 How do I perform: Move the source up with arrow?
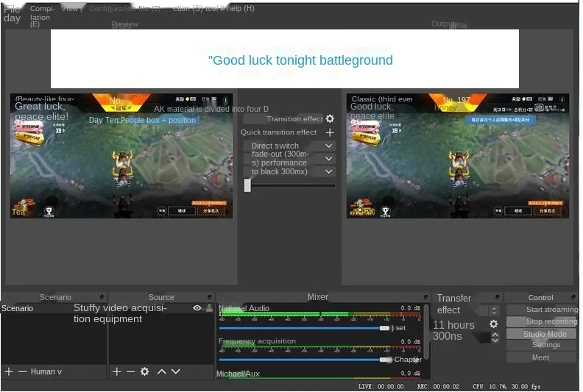coord(161,371)
